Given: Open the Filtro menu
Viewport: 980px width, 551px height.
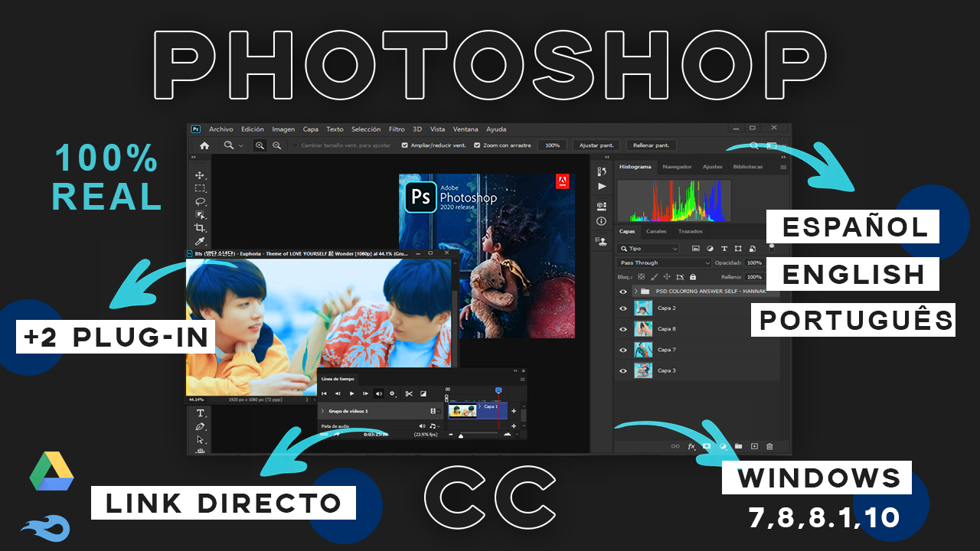Looking at the screenshot, I should point(397,129).
